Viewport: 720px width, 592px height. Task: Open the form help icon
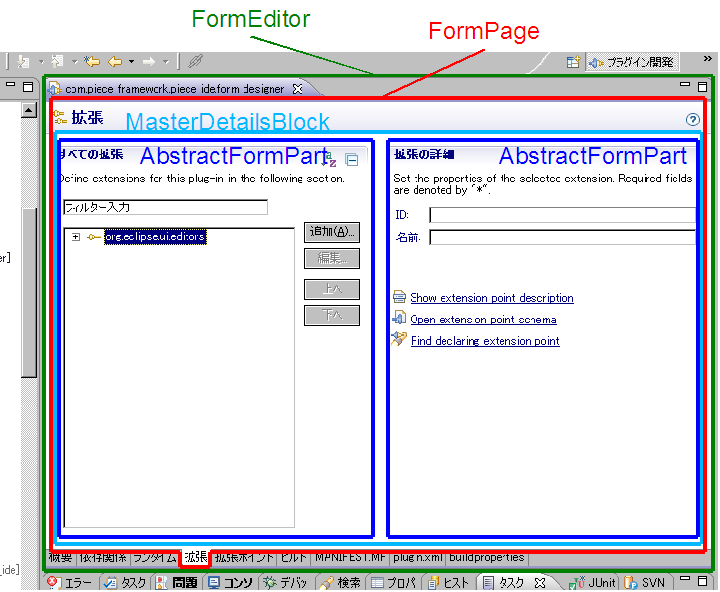[x=692, y=119]
